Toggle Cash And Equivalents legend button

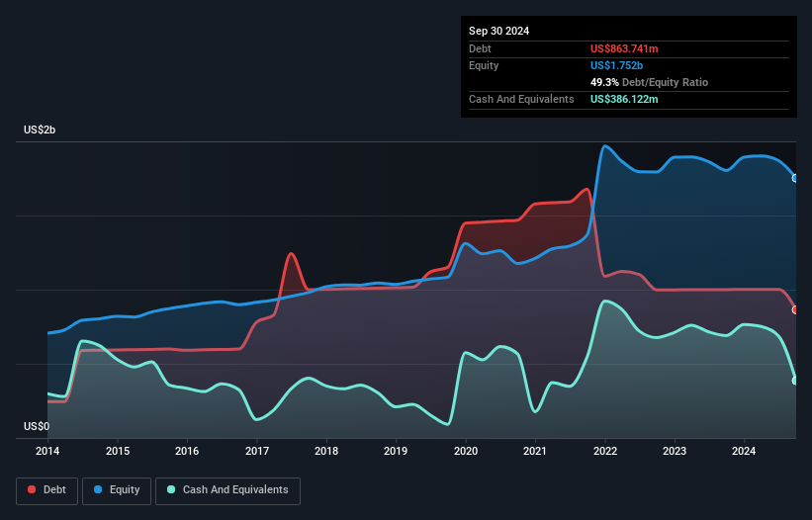(x=227, y=490)
